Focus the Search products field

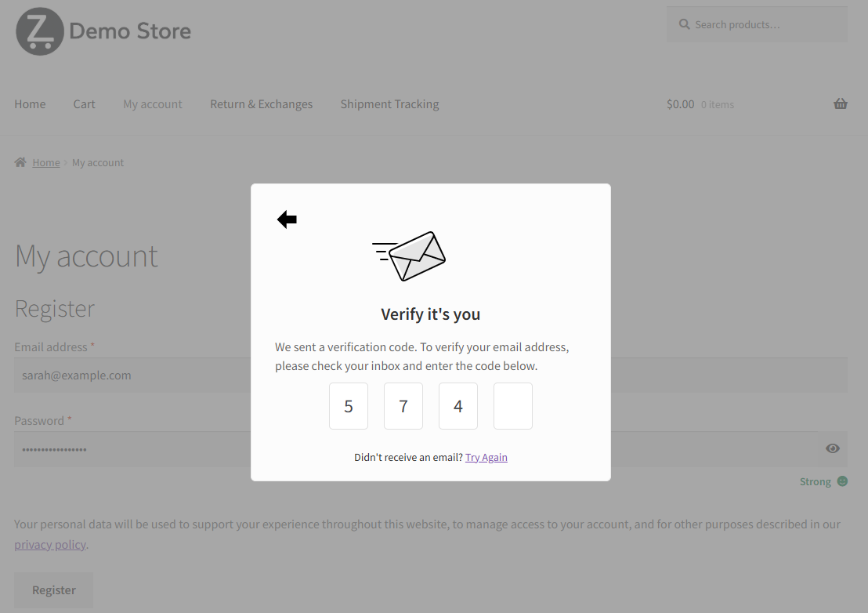757,24
